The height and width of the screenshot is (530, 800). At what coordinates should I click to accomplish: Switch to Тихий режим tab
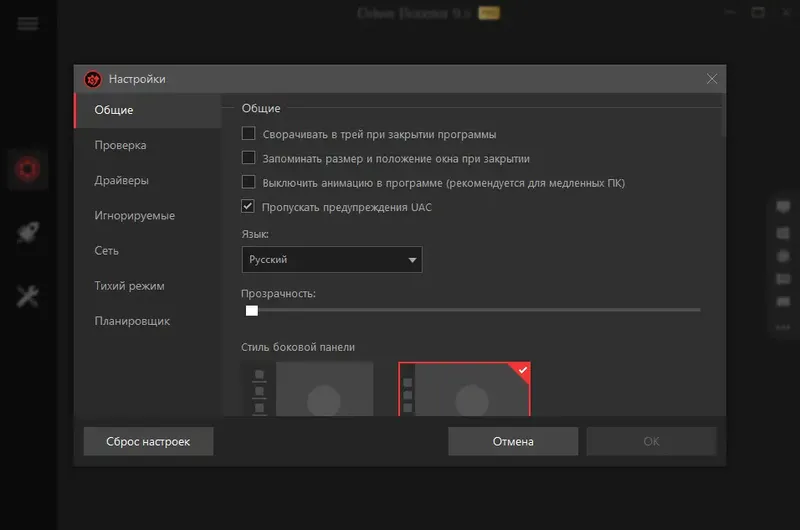pyautogui.click(x=147, y=286)
